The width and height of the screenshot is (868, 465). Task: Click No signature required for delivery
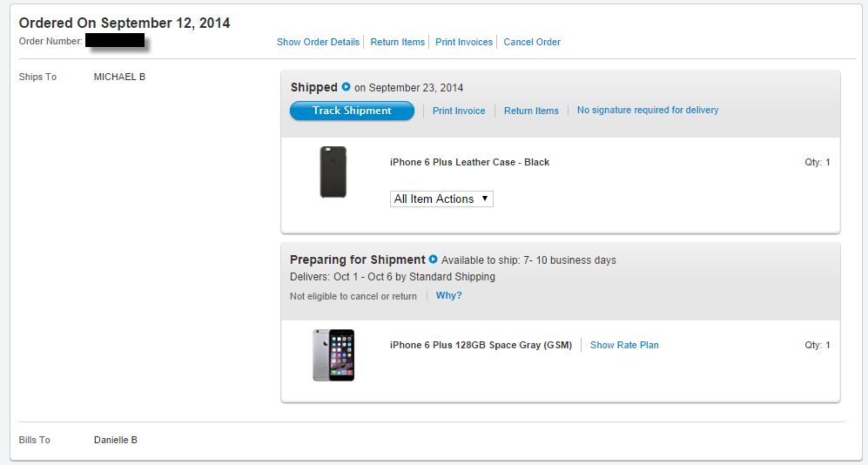pos(648,110)
